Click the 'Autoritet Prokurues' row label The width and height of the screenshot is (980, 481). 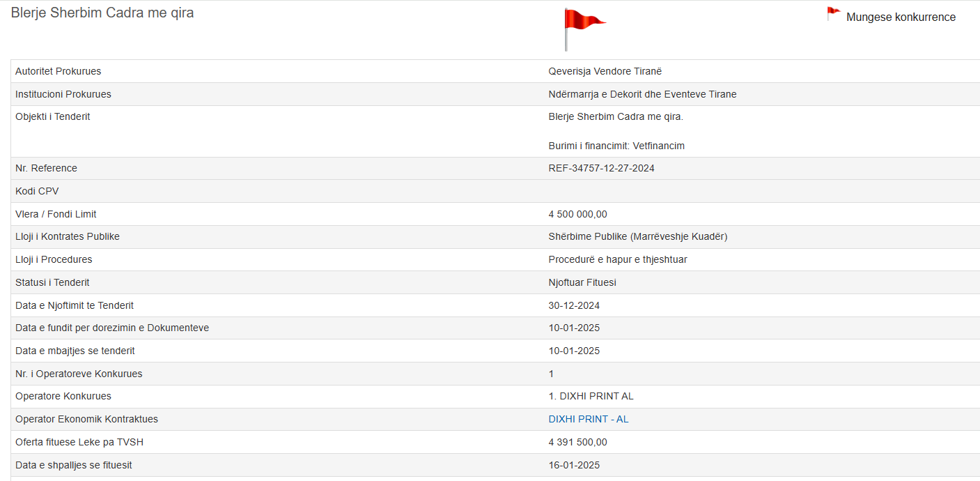pyautogui.click(x=58, y=71)
